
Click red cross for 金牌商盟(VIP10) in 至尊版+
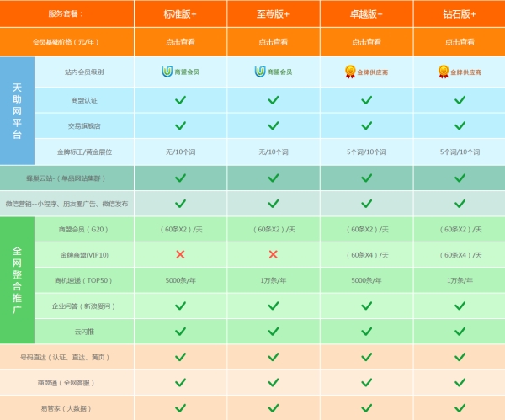tap(273, 254)
